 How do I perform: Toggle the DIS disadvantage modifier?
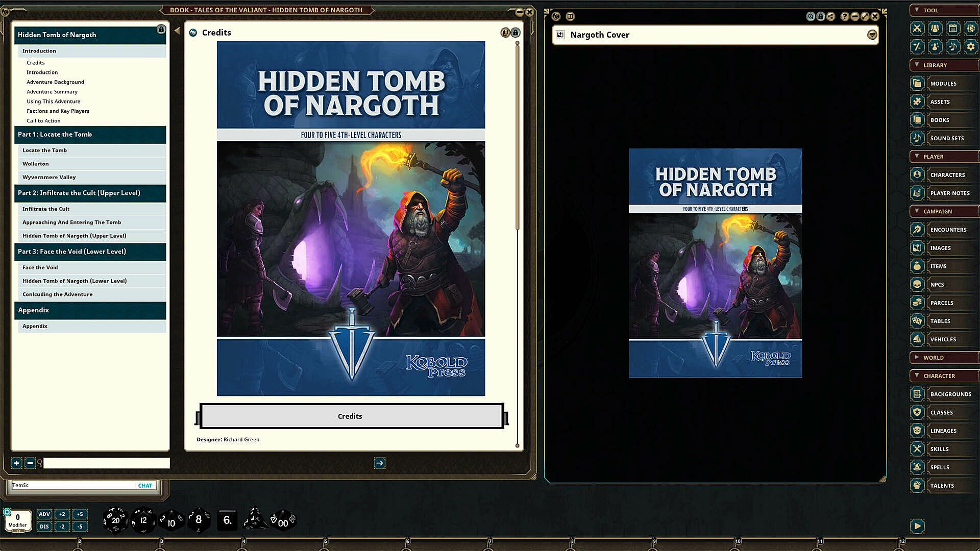point(44,527)
